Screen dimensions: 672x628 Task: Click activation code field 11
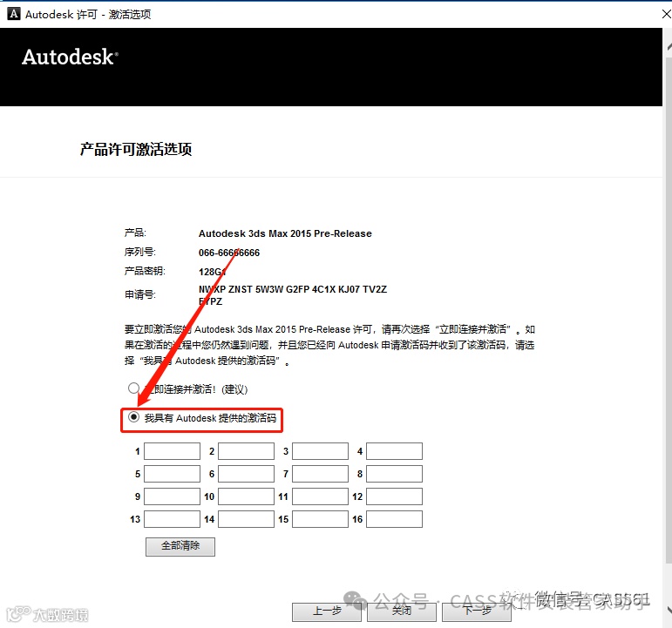(x=320, y=496)
